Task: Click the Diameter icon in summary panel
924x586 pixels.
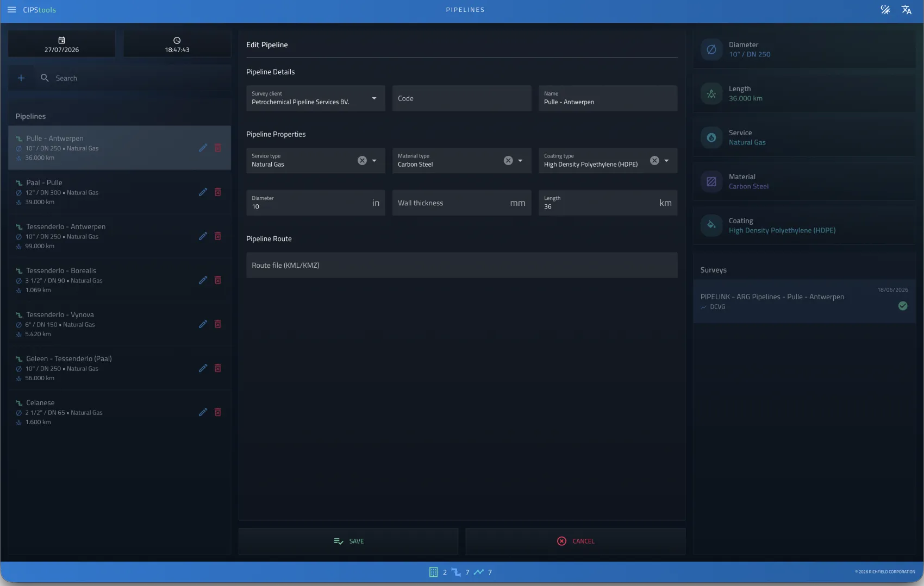Action: pos(711,49)
